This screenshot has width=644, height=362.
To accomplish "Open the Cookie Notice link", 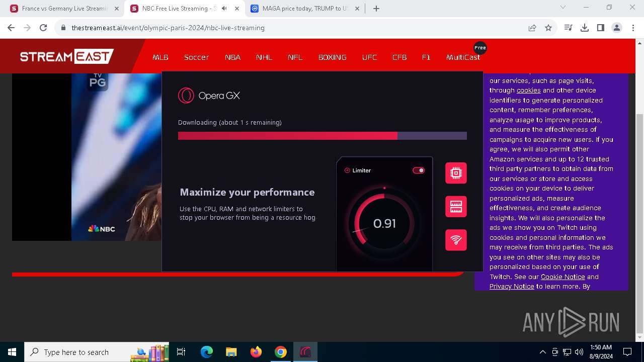I will 562,277.
